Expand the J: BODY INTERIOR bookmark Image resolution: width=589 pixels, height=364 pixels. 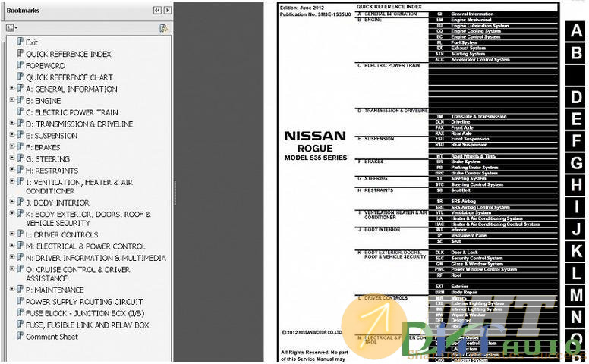click(x=12, y=202)
